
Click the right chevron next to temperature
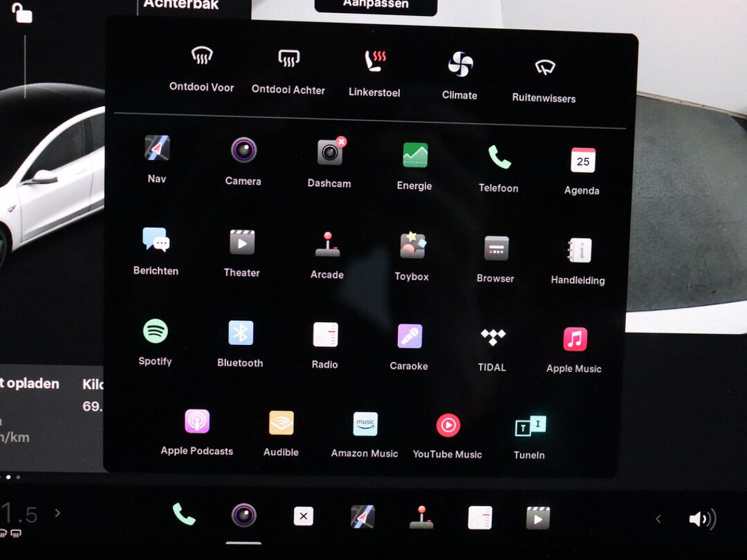[x=57, y=513]
